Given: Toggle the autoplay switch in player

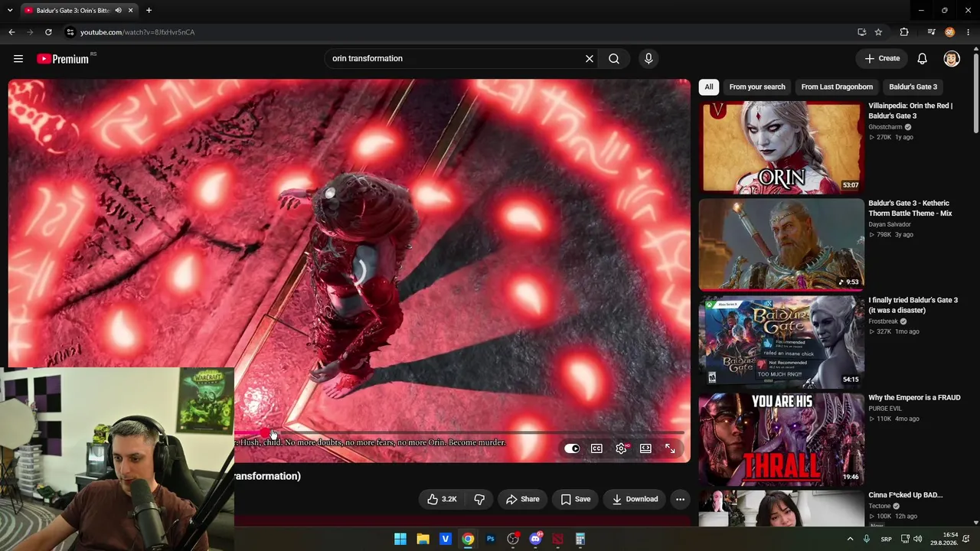Looking at the screenshot, I should pyautogui.click(x=572, y=448).
